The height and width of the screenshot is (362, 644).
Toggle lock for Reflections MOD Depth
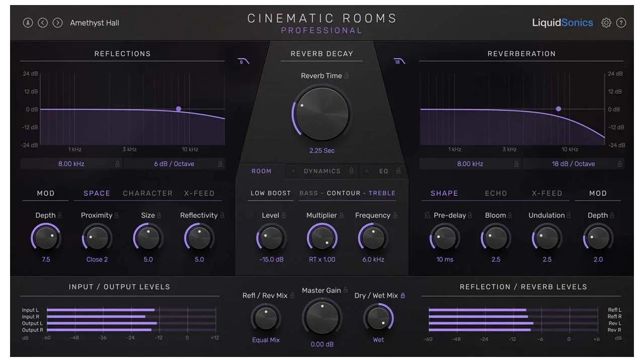tap(60, 215)
